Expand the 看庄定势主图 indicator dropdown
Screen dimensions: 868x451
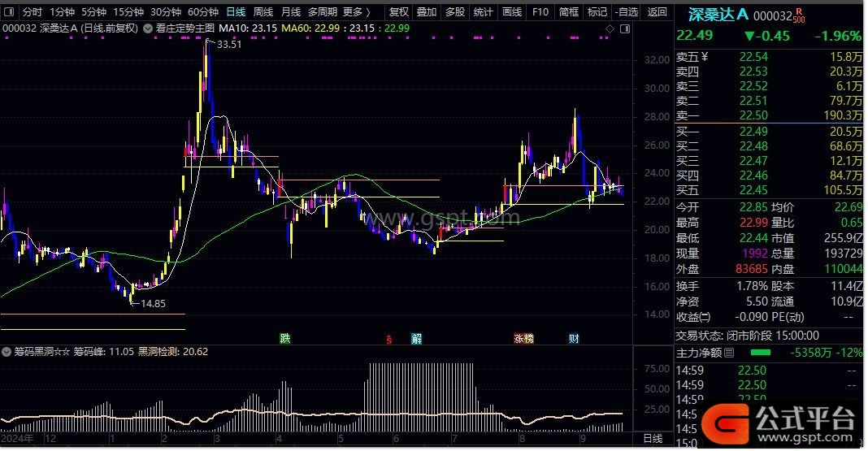click(x=147, y=28)
